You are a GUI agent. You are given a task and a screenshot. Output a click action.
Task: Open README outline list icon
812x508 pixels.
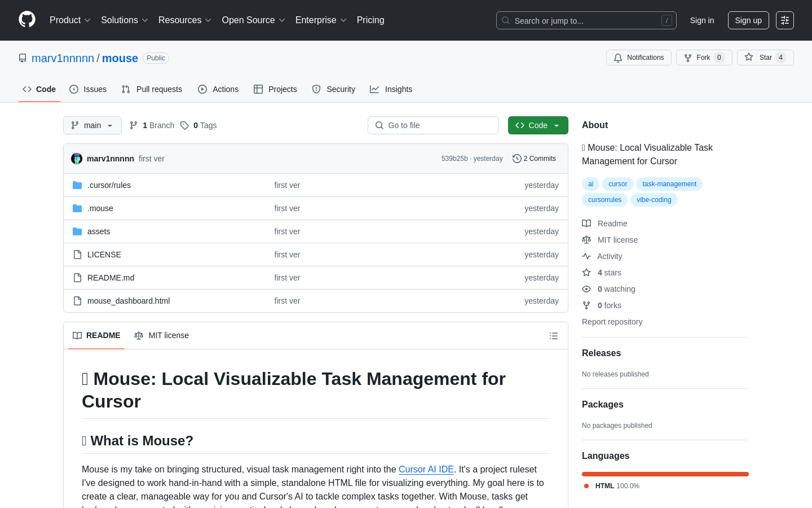point(554,336)
